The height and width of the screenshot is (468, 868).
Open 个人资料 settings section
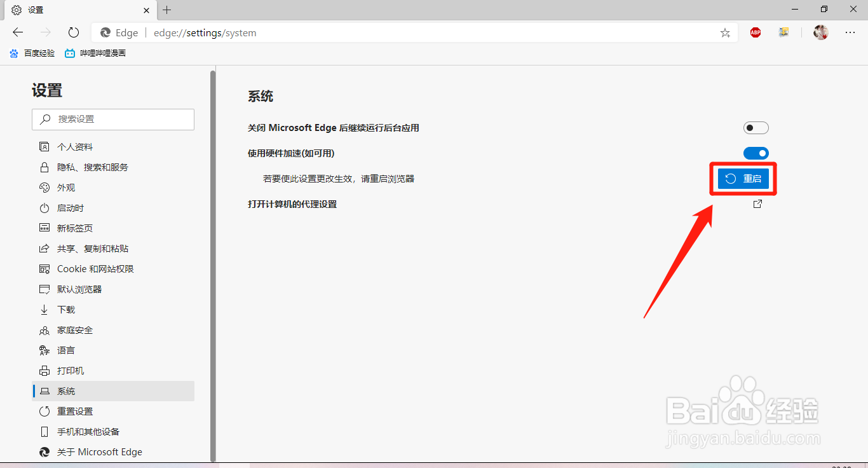(x=113, y=147)
